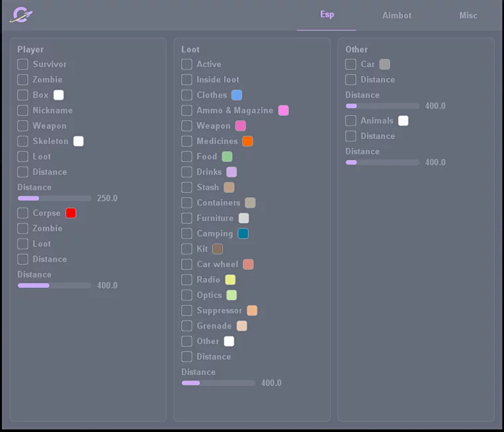Open the red Corpse color swatch
Viewport: 504px width, 432px height.
tap(71, 213)
